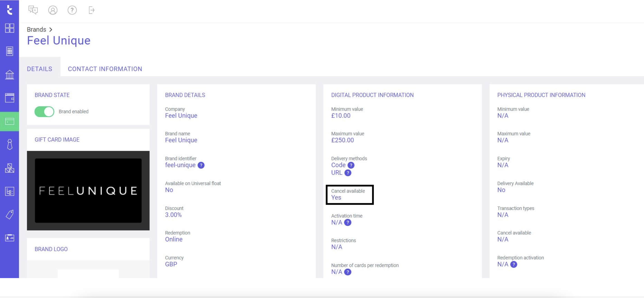Toggle the Brand enabled switch
The width and height of the screenshot is (644, 298).
[x=44, y=111]
